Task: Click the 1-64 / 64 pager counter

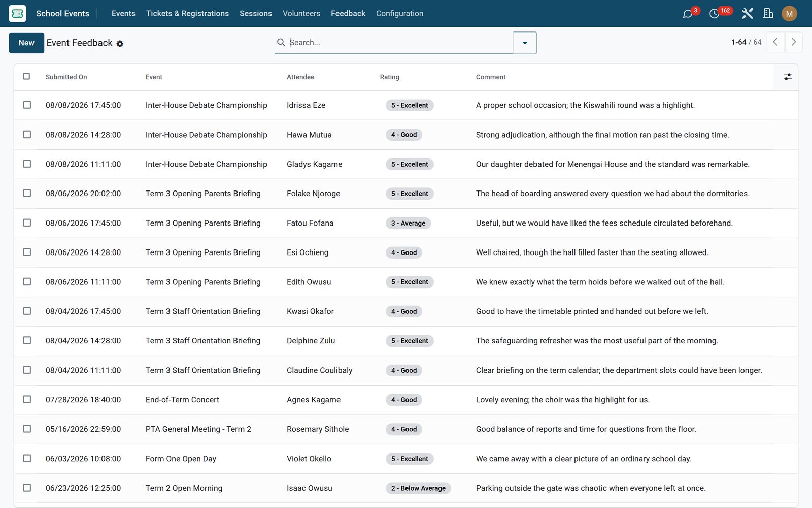Action: [746, 42]
